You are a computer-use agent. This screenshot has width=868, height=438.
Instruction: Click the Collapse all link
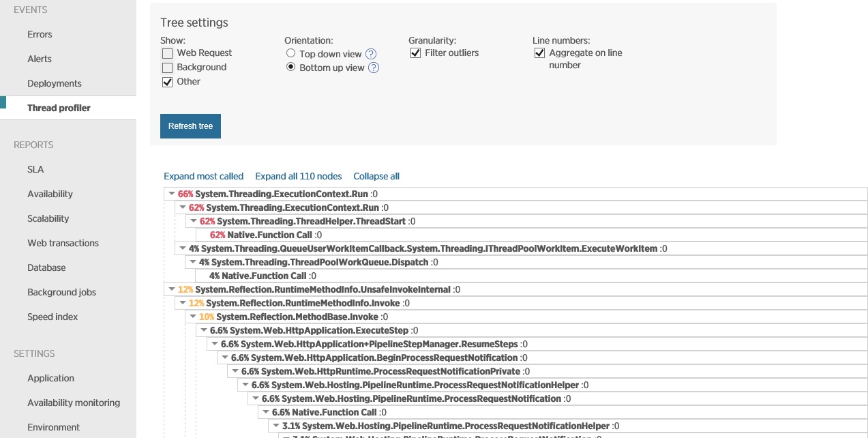pos(376,176)
